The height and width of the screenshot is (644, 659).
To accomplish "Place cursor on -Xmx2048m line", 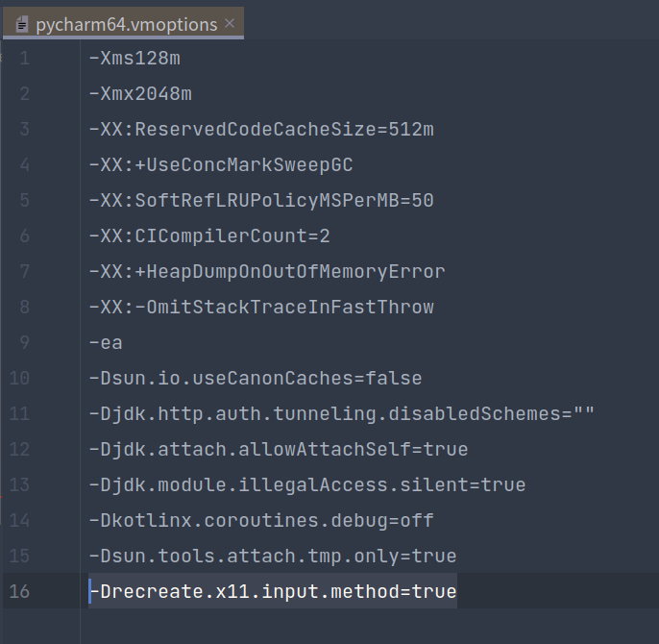I will [140, 94].
